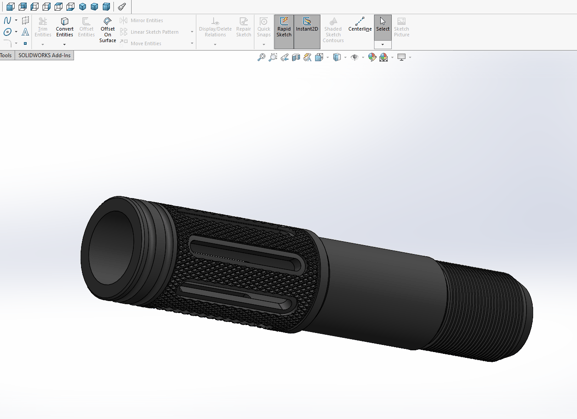
Task: Click Mirror Entities
Action: pyautogui.click(x=142, y=20)
